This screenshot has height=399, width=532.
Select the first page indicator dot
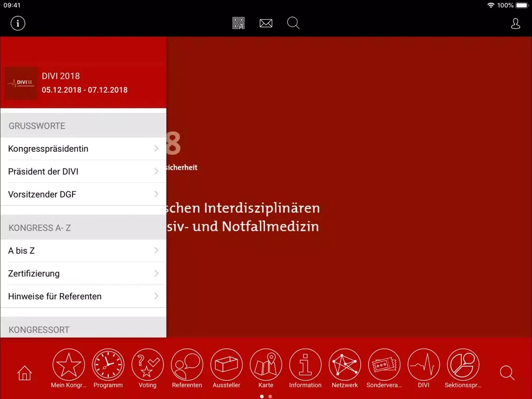(262, 396)
